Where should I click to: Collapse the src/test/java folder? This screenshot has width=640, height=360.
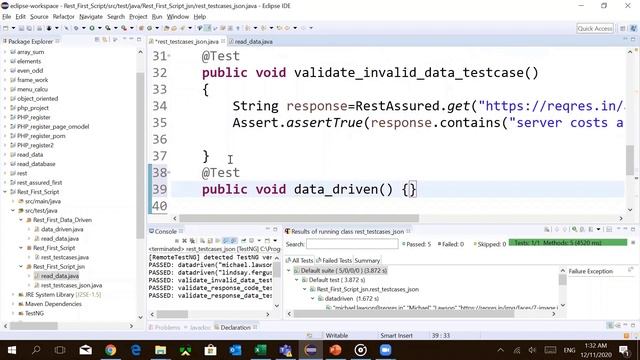[x=13, y=211]
